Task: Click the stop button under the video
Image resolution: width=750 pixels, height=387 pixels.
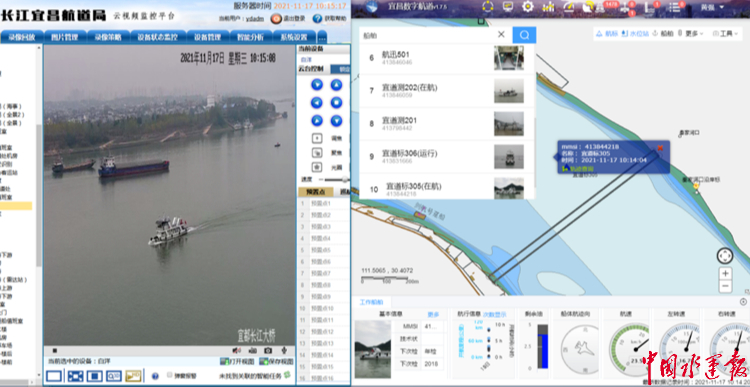Action: coord(55,351)
